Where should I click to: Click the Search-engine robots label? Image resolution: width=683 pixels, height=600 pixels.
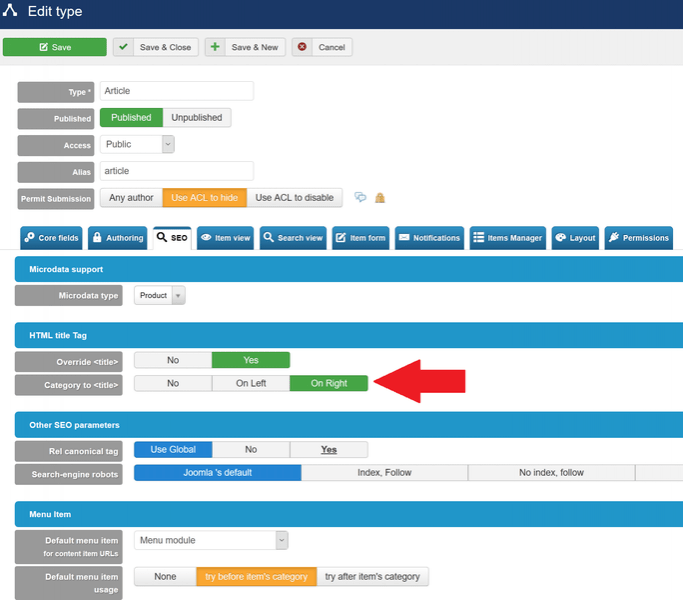[x=69, y=475]
